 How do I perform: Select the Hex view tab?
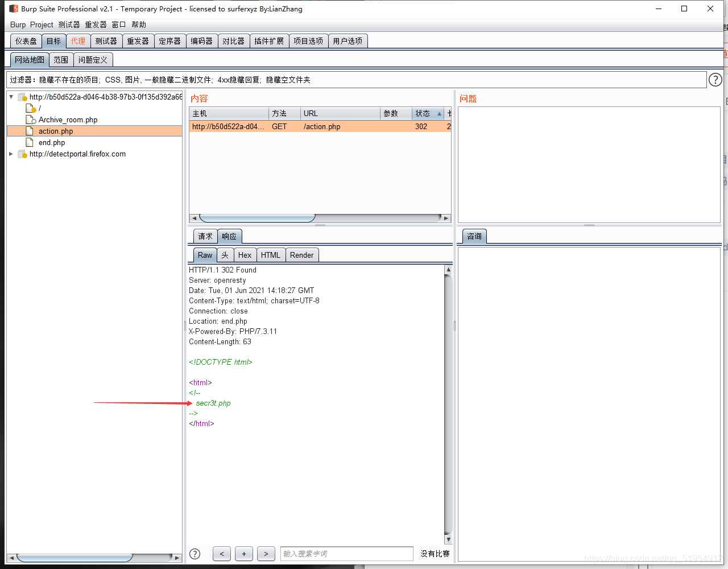tap(245, 255)
